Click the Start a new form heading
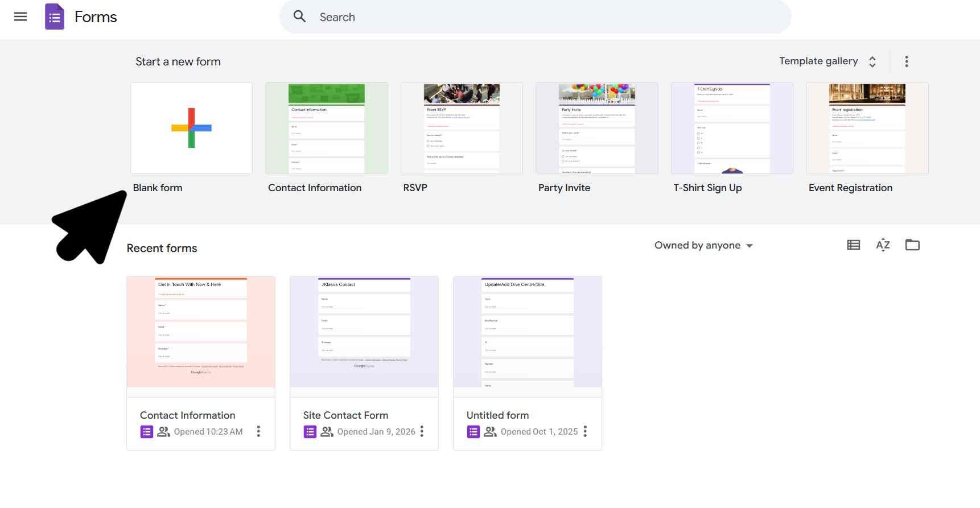 click(178, 61)
